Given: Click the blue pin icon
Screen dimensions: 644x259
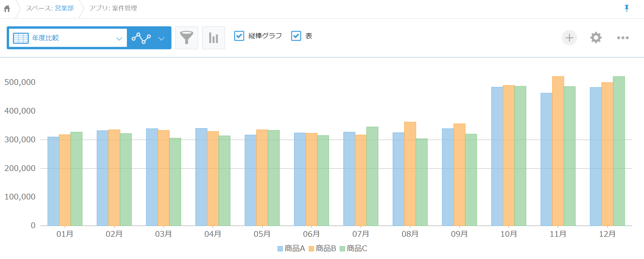Looking at the screenshot, I should pos(627,8).
